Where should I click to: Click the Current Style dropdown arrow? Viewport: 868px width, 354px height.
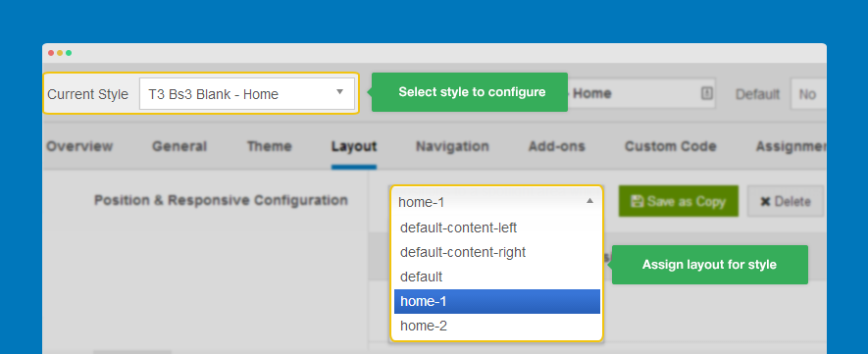pyautogui.click(x=340, y=92)
